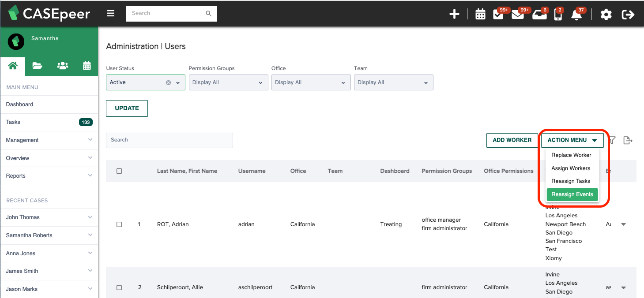
Task: Select the sidebar calendar tab icon
Action: click(x=87, y=66)
